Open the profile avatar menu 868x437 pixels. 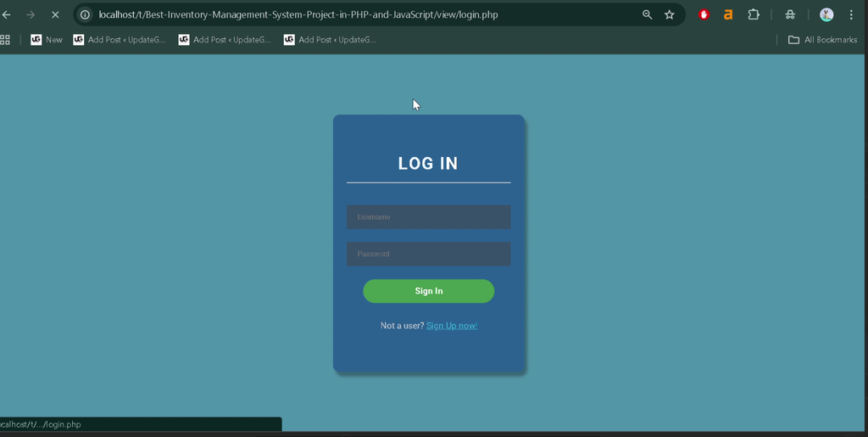click(826, 15)
